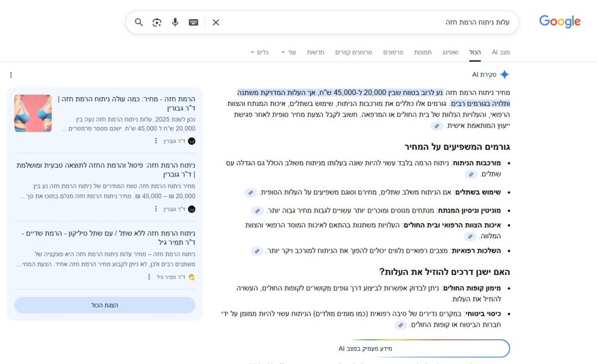Open the חדשות tab
The width and height of the screenshot is (597, 364).
315,52
